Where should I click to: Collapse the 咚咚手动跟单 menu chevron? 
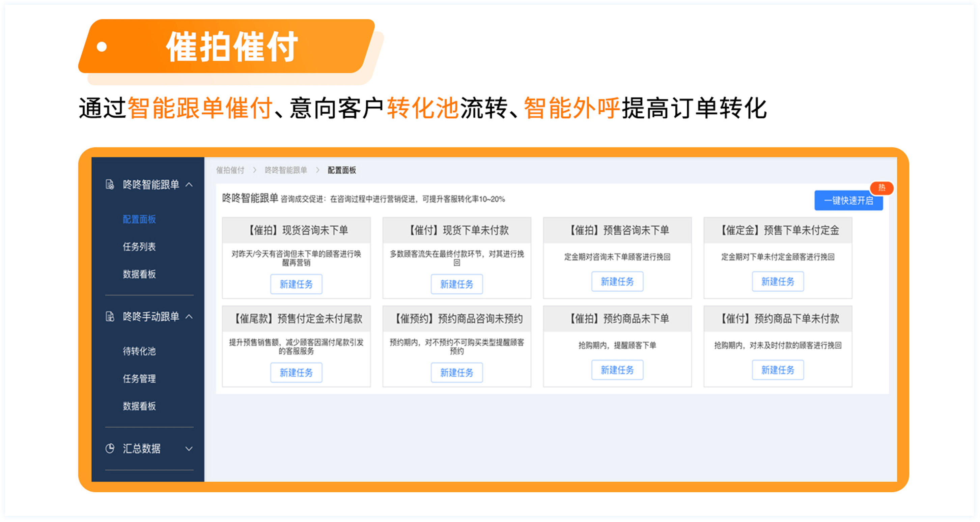(189, 317)
